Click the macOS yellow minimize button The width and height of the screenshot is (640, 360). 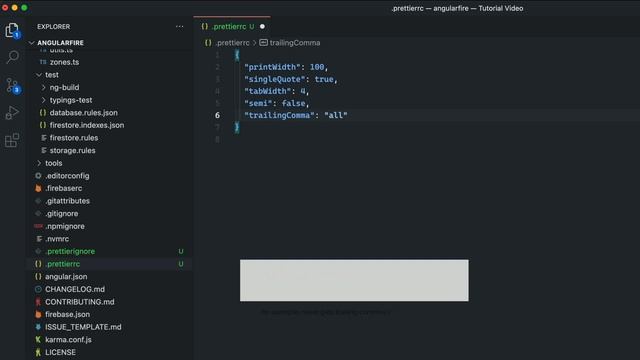[x=15, y=8]
